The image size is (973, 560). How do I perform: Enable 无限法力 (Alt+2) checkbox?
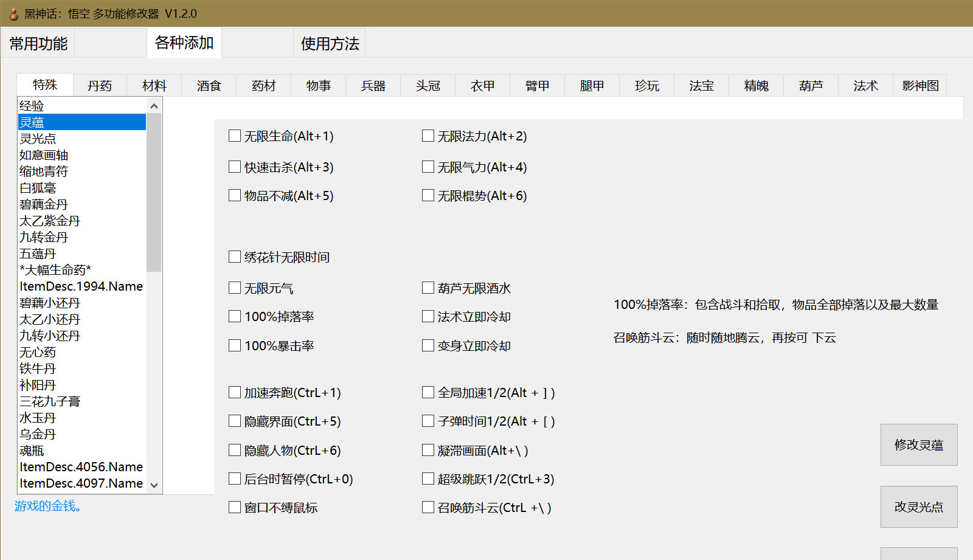428,136
